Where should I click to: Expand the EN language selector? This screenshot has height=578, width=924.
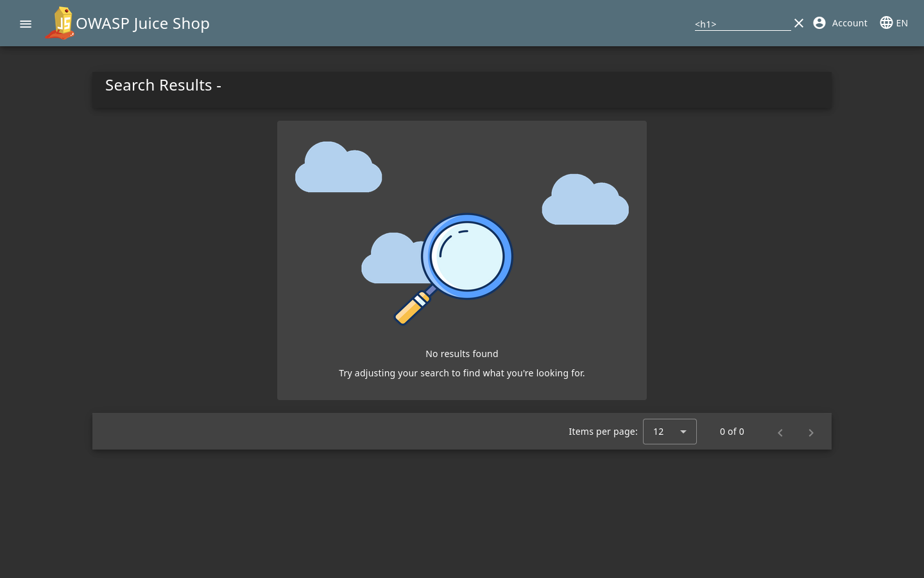tap(902, 23)
